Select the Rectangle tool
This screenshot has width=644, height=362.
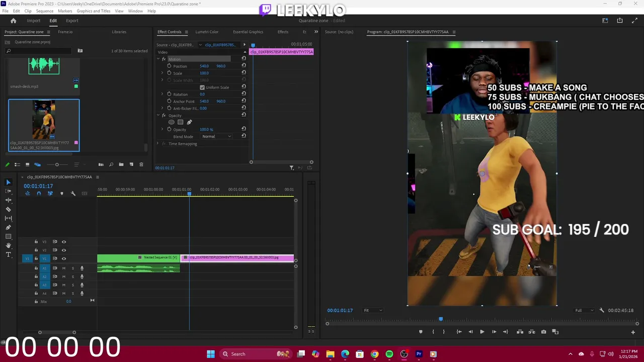pos(9,236)
